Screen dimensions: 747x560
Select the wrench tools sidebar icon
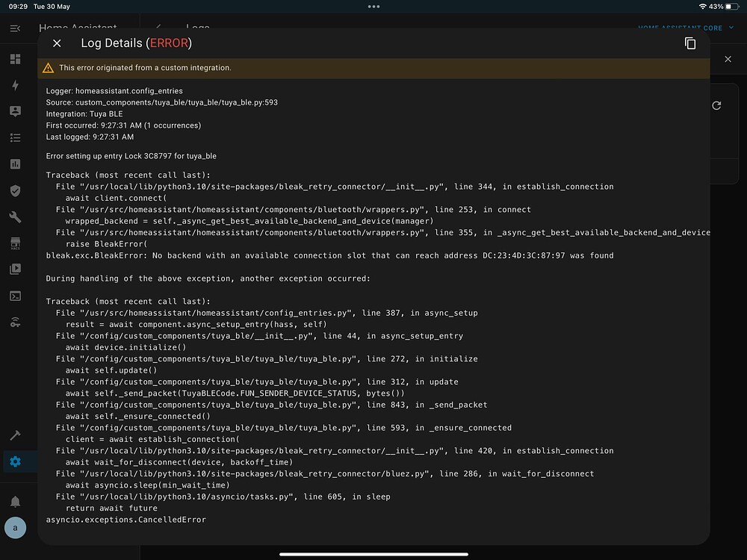click(16, 217)
